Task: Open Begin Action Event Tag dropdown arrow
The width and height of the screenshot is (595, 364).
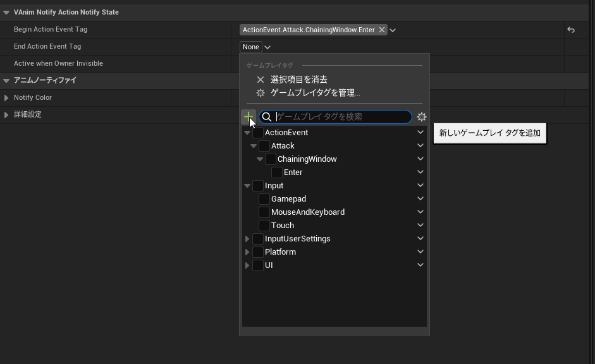Action: pyautogui.click(x=393, y=30)
